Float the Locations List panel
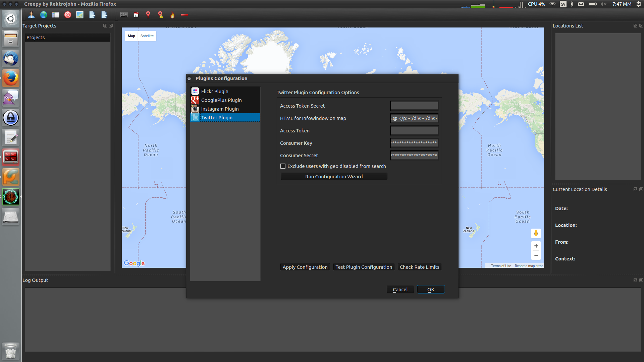This screenshot has width=644, height=362. point(635,25)
